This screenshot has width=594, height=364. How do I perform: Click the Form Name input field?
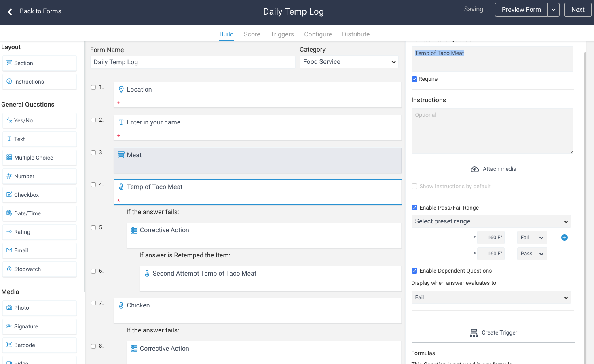click(192, 62)
